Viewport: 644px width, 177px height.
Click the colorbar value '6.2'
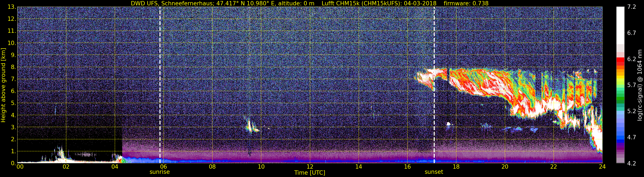pos(632,59)
